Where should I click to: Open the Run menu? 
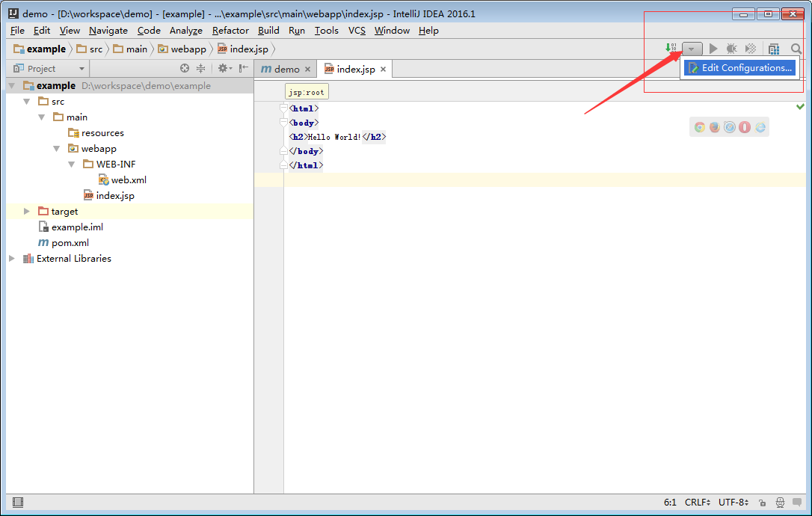point(297,31)
